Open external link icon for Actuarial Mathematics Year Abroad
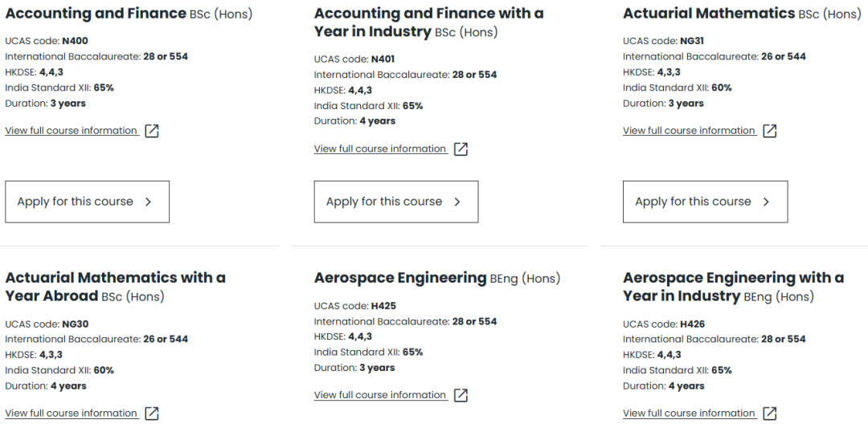 (152, 414)
